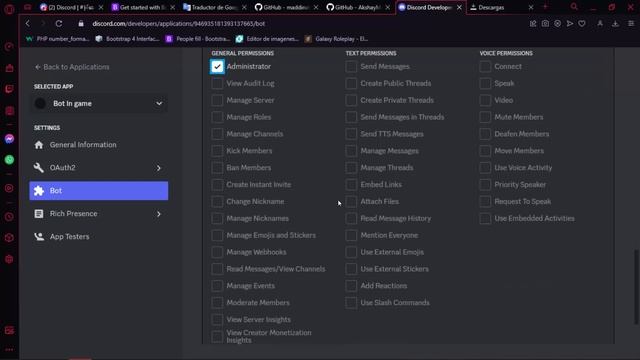Switch to the GitHub maddin tab
The width and height of the screenshot is (640, 360).
click(x=286, y=7)
